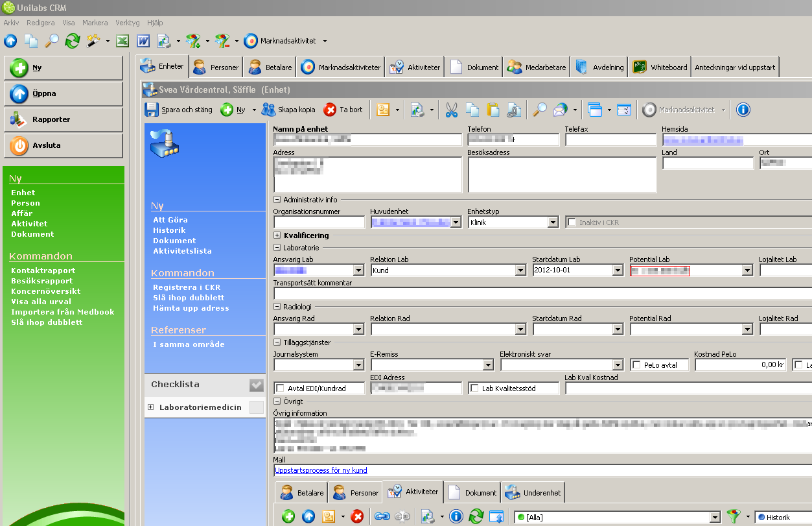The image size is (812, 526).
Task: Expand the Laboratoriemedicin checklist tree node
Action: click(151, 407)
